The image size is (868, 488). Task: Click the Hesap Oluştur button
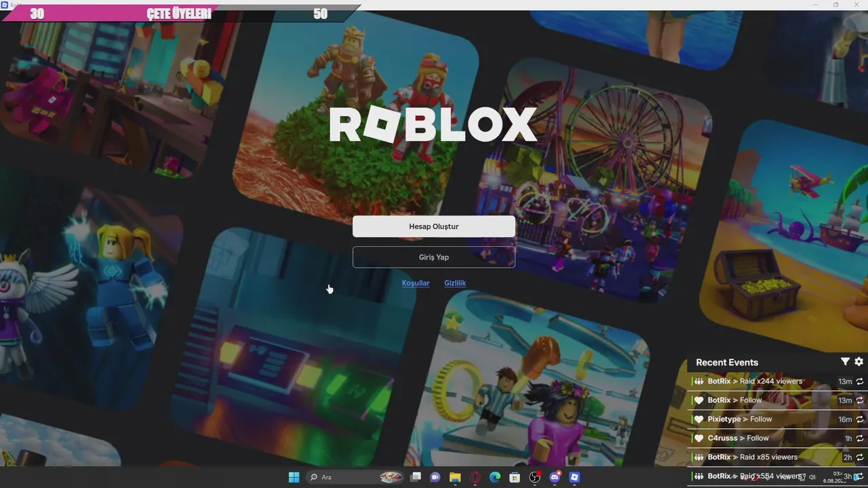click(434, 226)
